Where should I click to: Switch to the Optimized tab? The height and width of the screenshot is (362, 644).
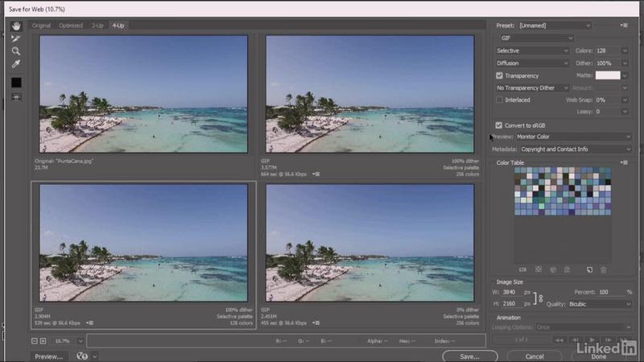[x=71, y=26]
